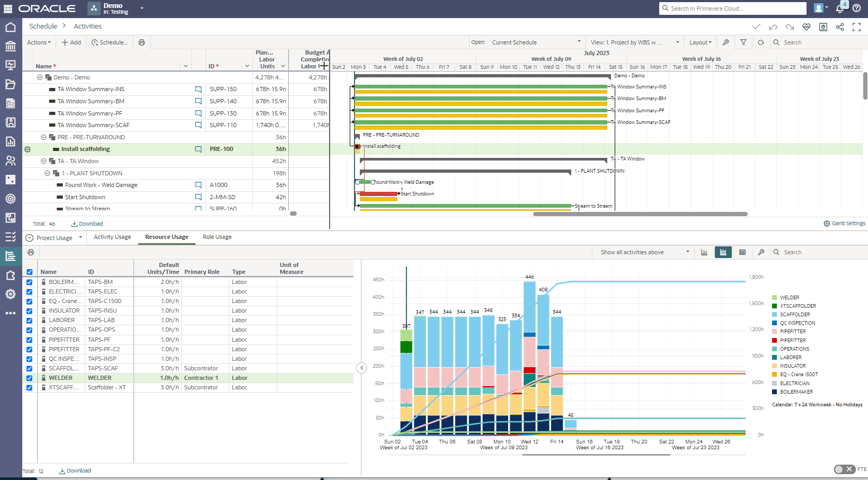
Task: Click the filter funnel icon in the Gantt toolbar
Action: [743, 42]
